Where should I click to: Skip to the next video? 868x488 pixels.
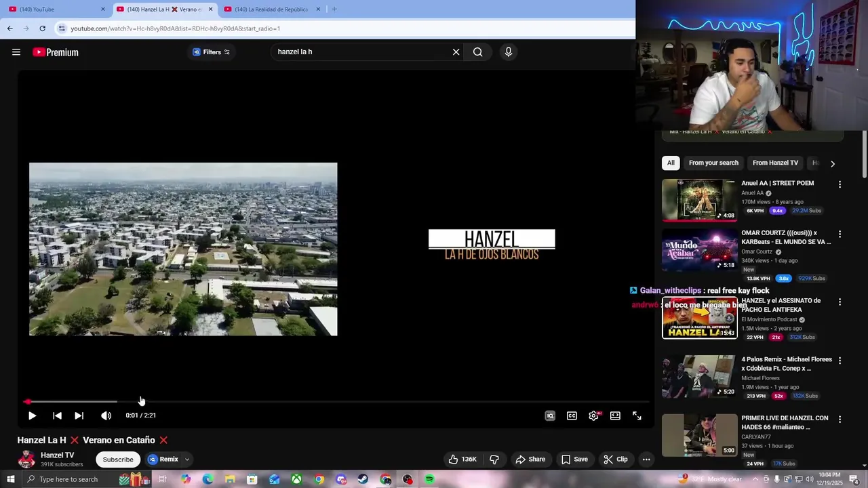tap(79, 415)
